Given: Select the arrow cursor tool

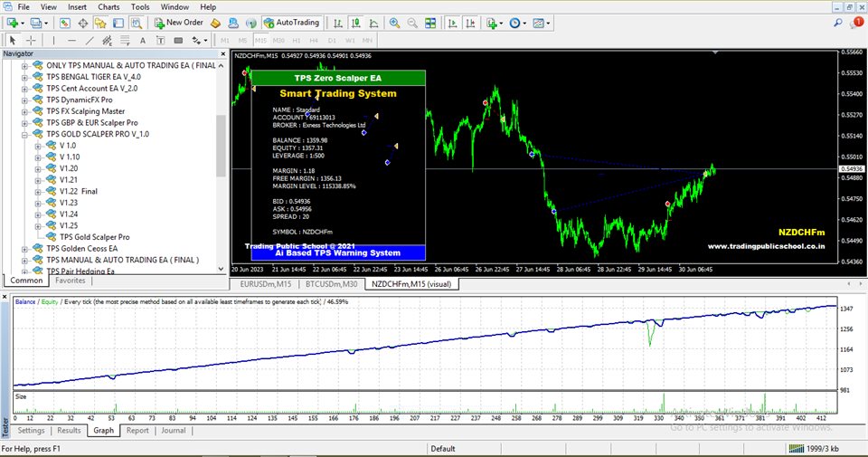Looking at the screenshot, I should 13,40.
